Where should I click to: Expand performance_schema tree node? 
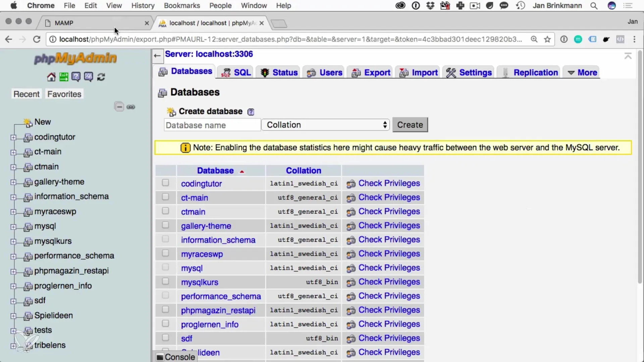(13, 257)
